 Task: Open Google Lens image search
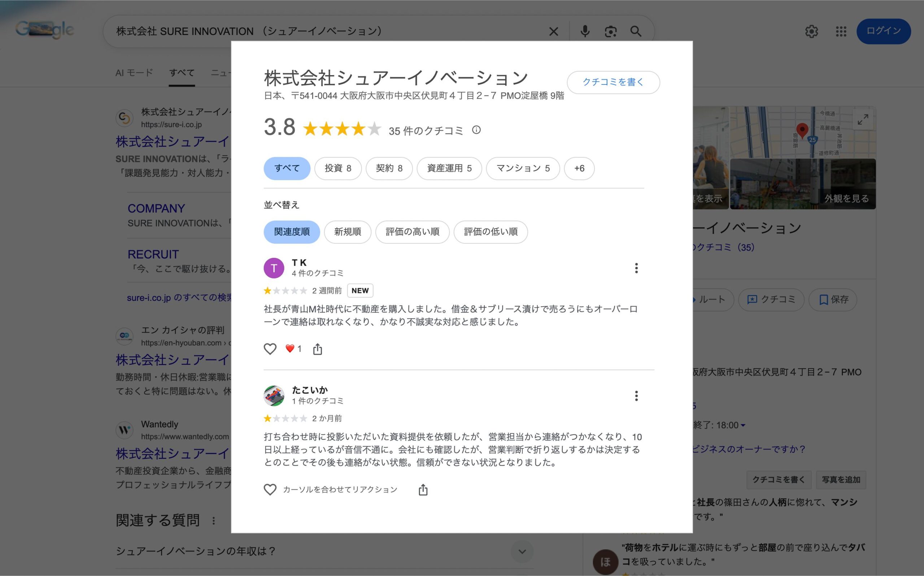point(610,31)
